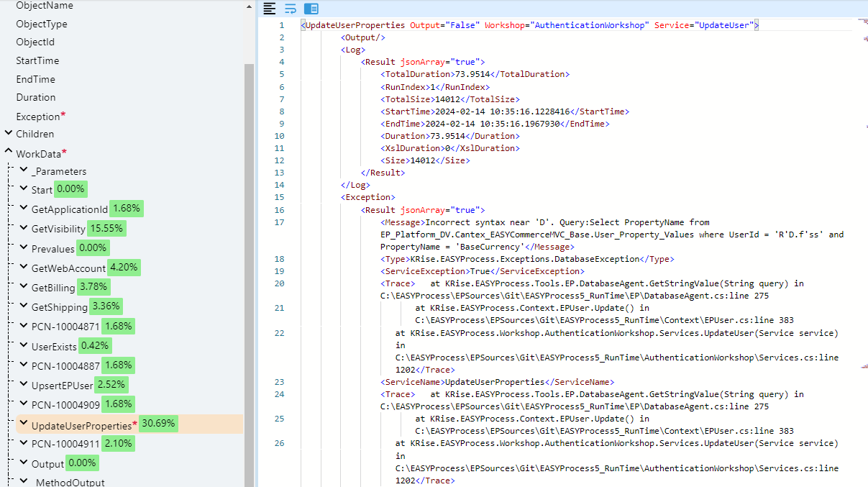Select the PCN-10004887 tree item

coord(66,365)
